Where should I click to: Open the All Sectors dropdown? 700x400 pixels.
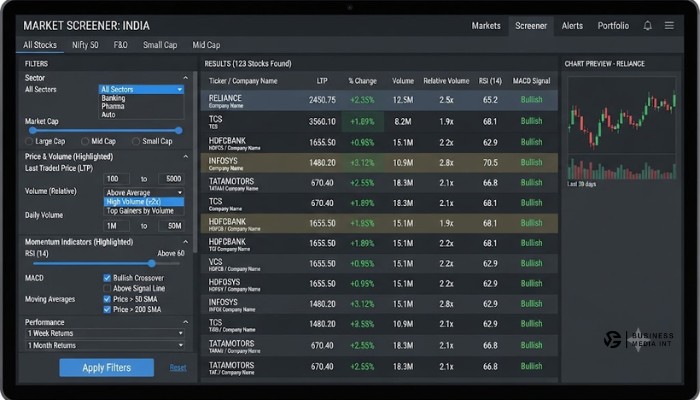141,89
